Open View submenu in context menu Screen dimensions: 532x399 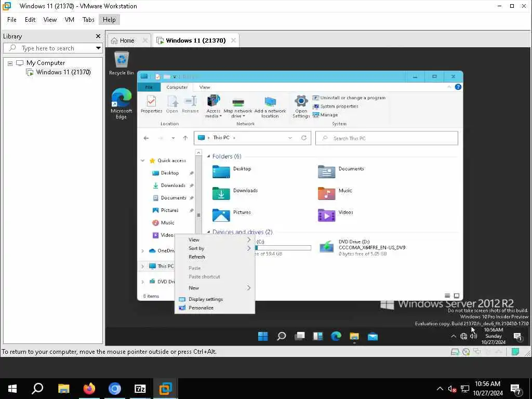tap(215, 240)
